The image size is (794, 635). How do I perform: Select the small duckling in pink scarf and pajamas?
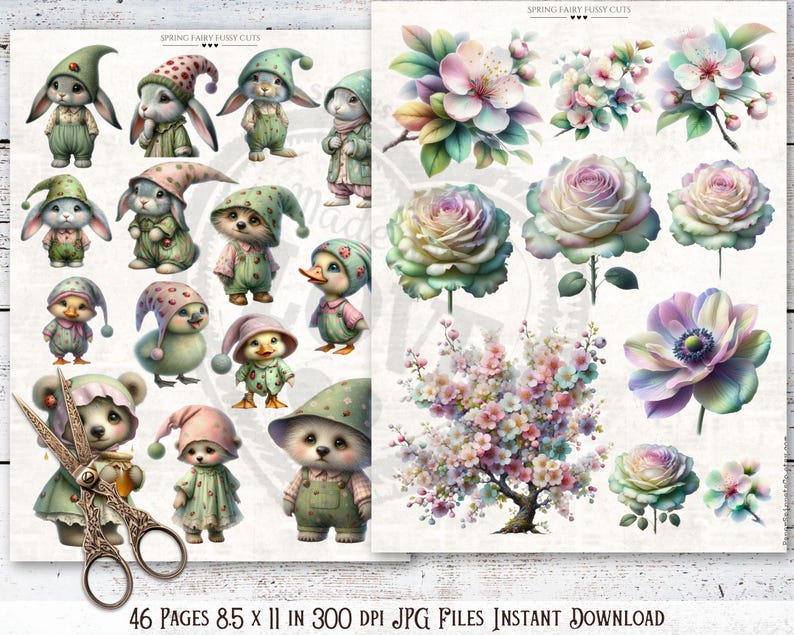pos(76,321)
